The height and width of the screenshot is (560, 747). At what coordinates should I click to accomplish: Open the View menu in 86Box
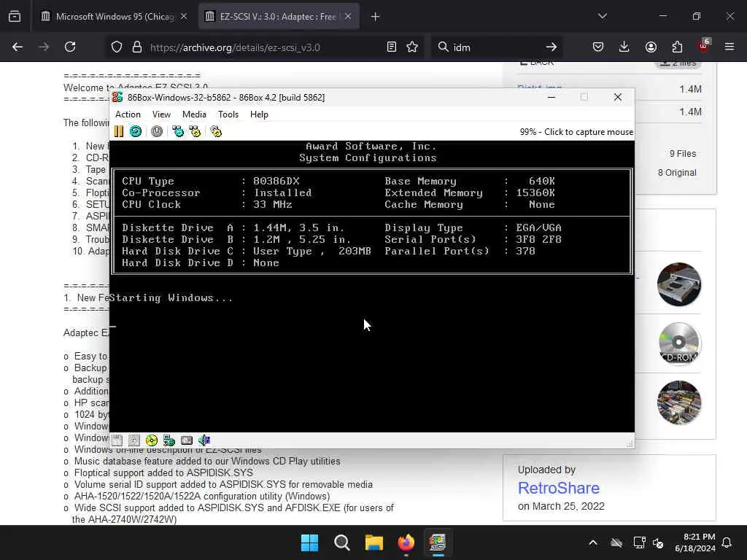[x=161, y=114]
